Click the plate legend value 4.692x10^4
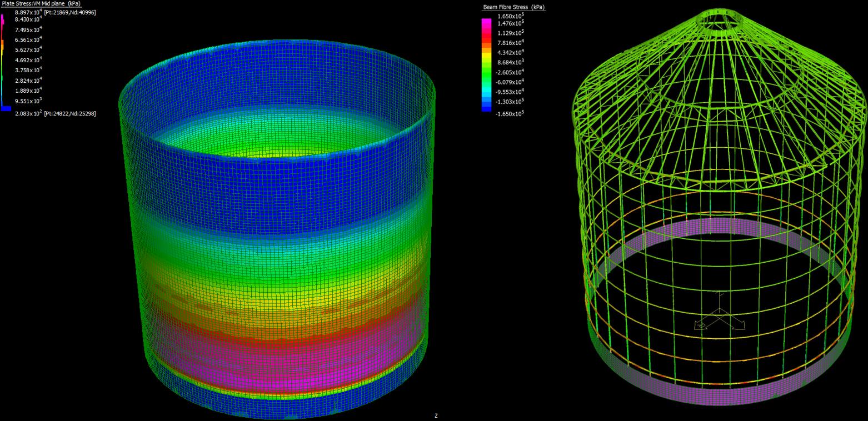Screen dimensions: 868x421 (28, 59)
